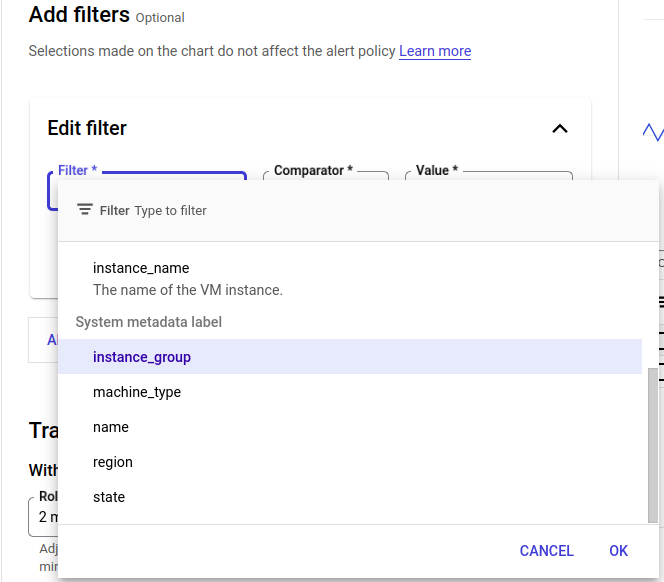Choose region from the filter list
Image resolution: width=664 pixels, height=582 pixels.
click(x=113, y=462)
